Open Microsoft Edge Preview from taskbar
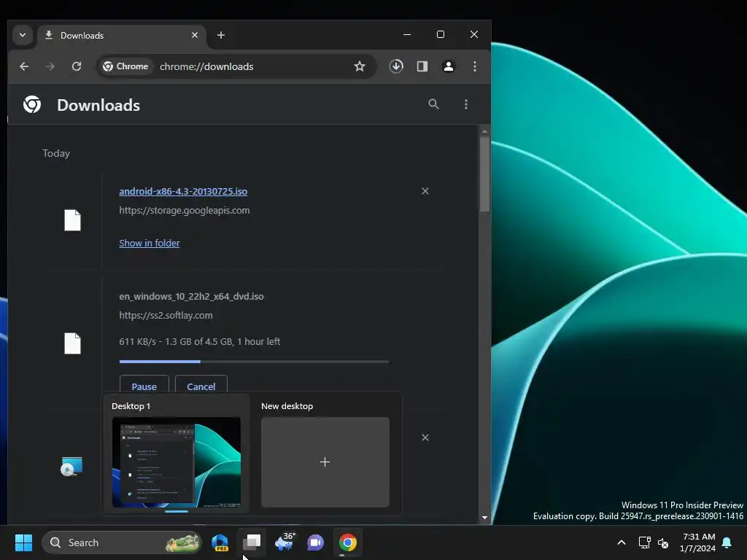This screenshot has height=560, width=747. [220, 542]
